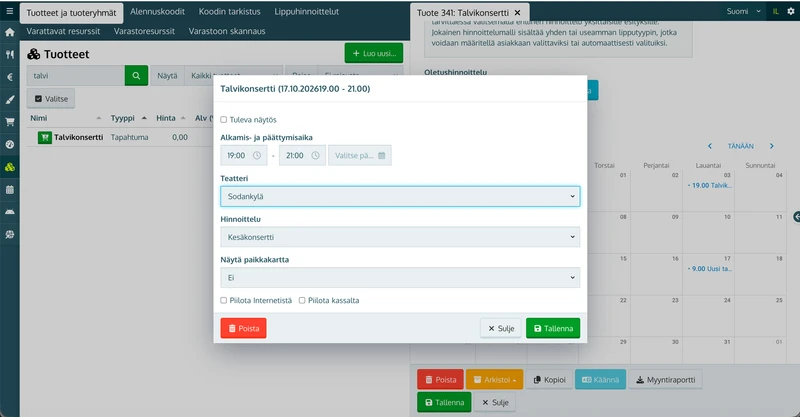
Task: Select the Talvikonsertti product row name
Action: pyautogui.click(x=79, y=137)
